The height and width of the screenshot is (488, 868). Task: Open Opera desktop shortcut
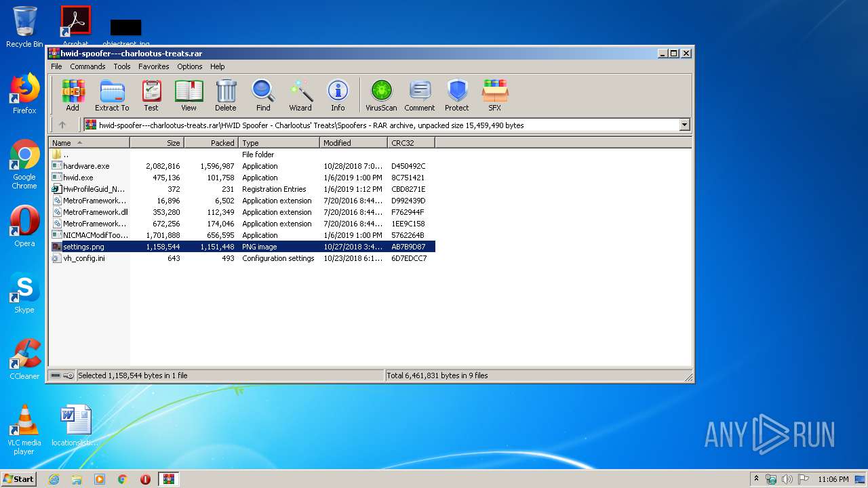(x=24, y=227)
